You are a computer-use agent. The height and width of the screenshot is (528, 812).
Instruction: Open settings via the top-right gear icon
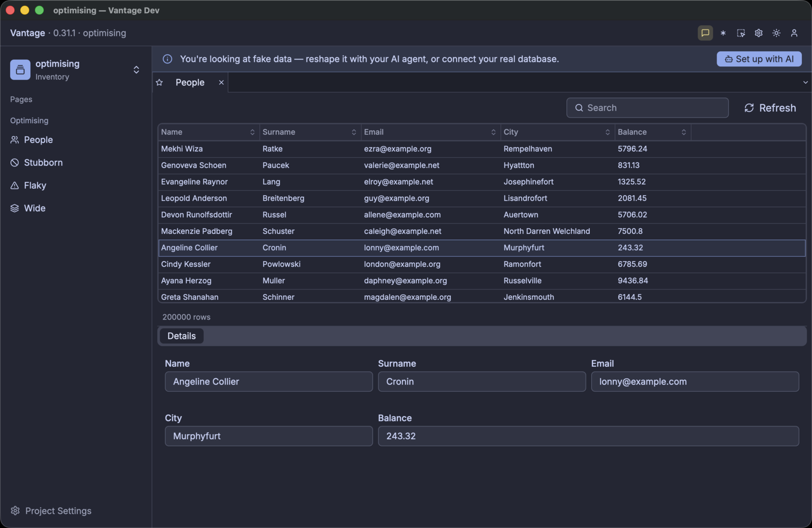click(759, 33)
